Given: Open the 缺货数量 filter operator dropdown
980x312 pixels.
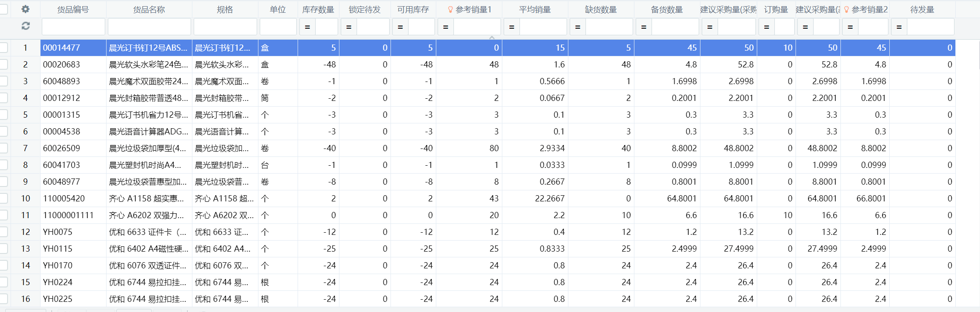Looking at the screenshot, I should 578,27.
